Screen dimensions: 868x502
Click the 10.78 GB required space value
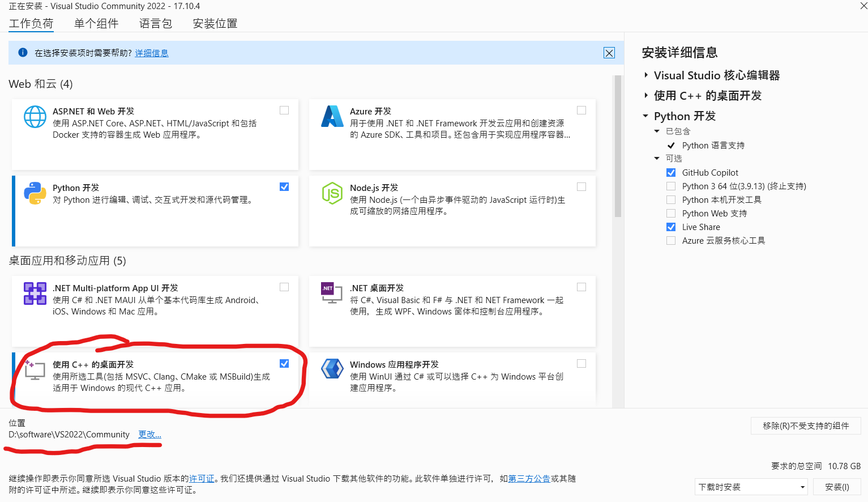[x=844, y=466]
